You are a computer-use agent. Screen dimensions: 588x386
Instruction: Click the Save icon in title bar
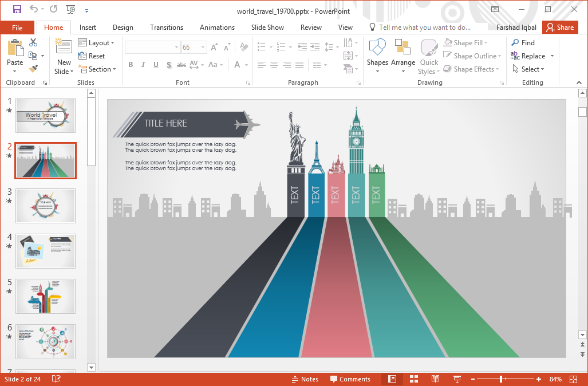point(17,9)
